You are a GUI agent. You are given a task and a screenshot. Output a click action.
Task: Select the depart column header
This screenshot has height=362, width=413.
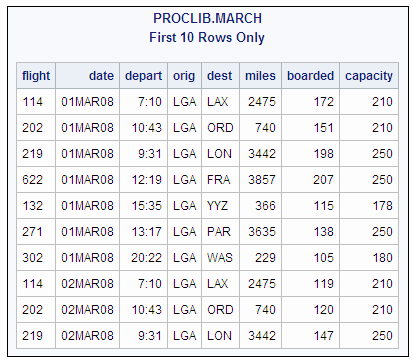pyautogui.click(x=144, y=76)
